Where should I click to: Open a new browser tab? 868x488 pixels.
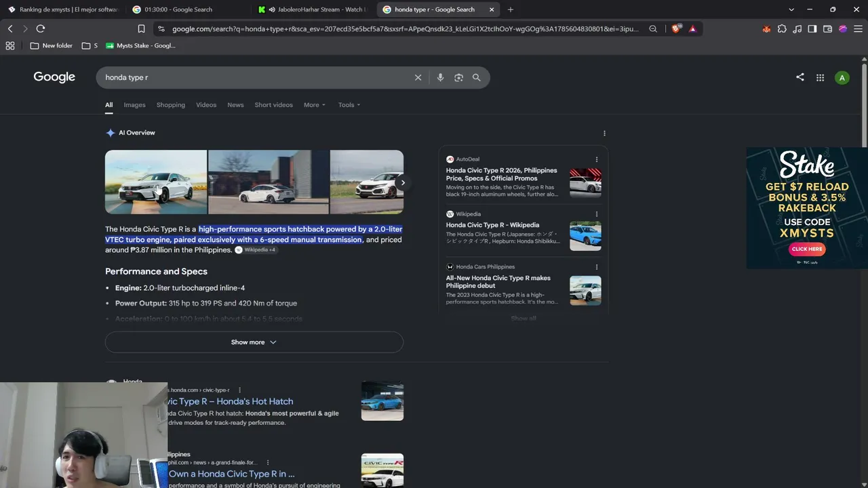point(511,9)
